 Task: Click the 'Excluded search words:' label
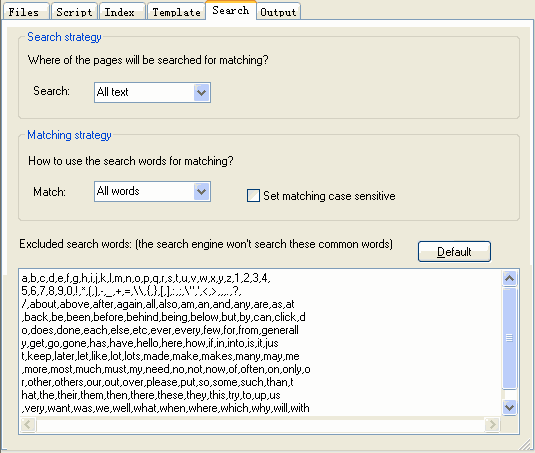pos(75,244)
